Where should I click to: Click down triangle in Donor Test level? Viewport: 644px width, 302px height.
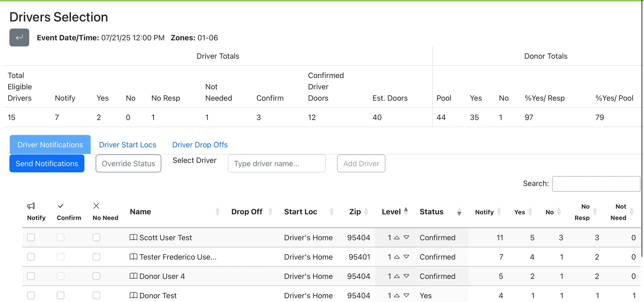[x=406, y=295]
